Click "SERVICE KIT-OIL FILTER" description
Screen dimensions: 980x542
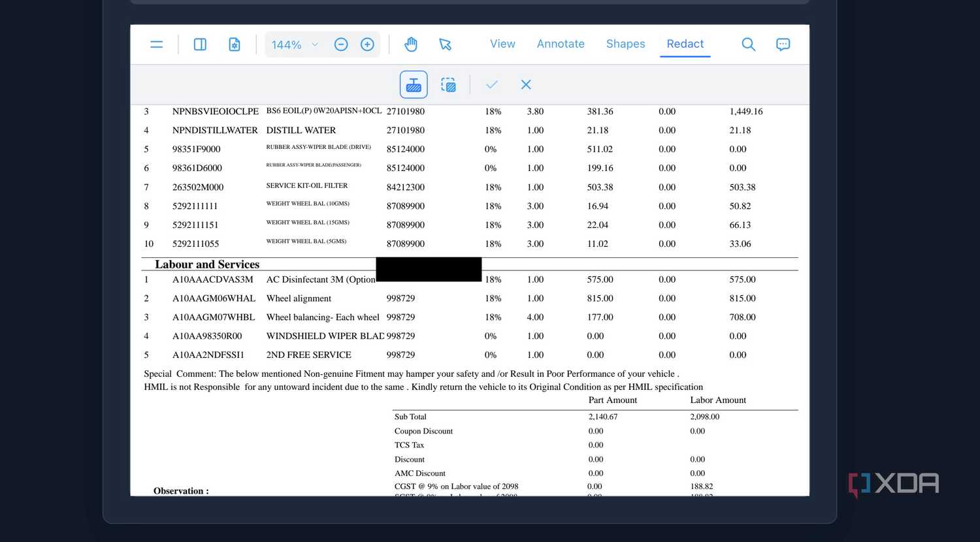pos(307,185)
